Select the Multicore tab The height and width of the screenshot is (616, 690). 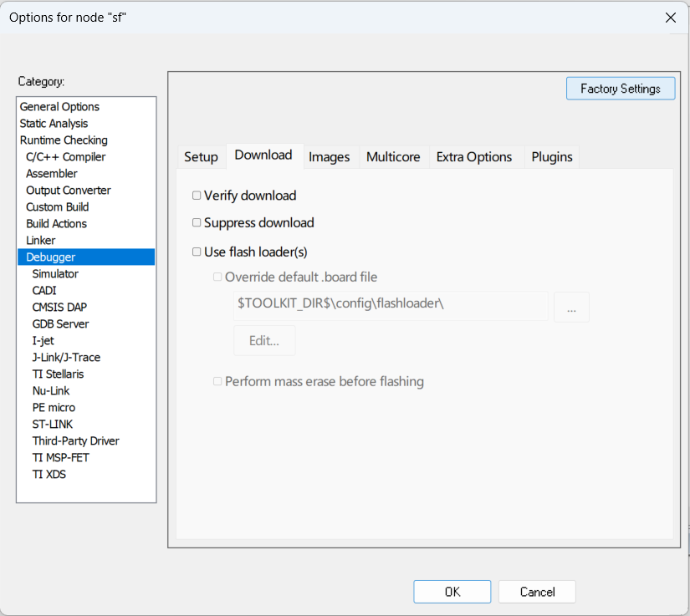click(393, 157)
